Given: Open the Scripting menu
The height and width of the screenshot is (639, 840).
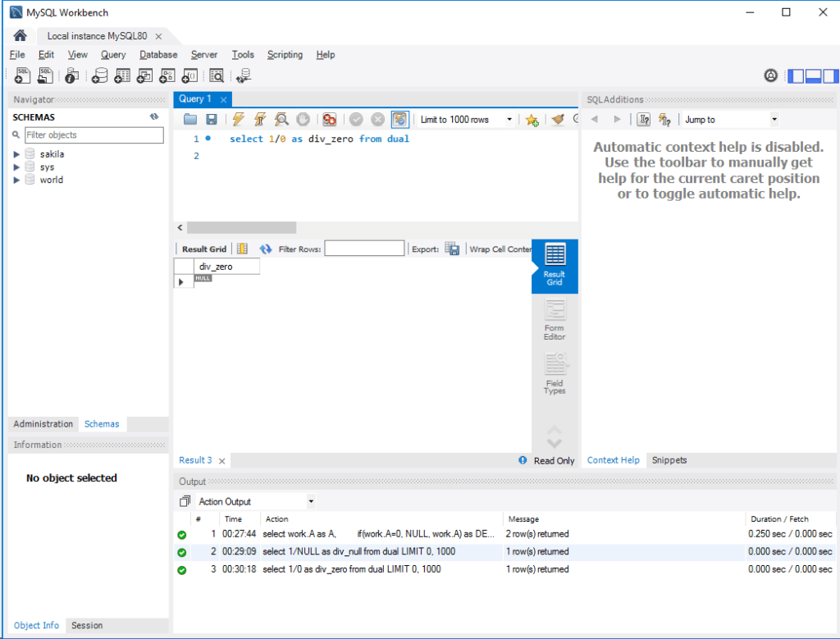Looking at the screenshot, I should point(285,55).
